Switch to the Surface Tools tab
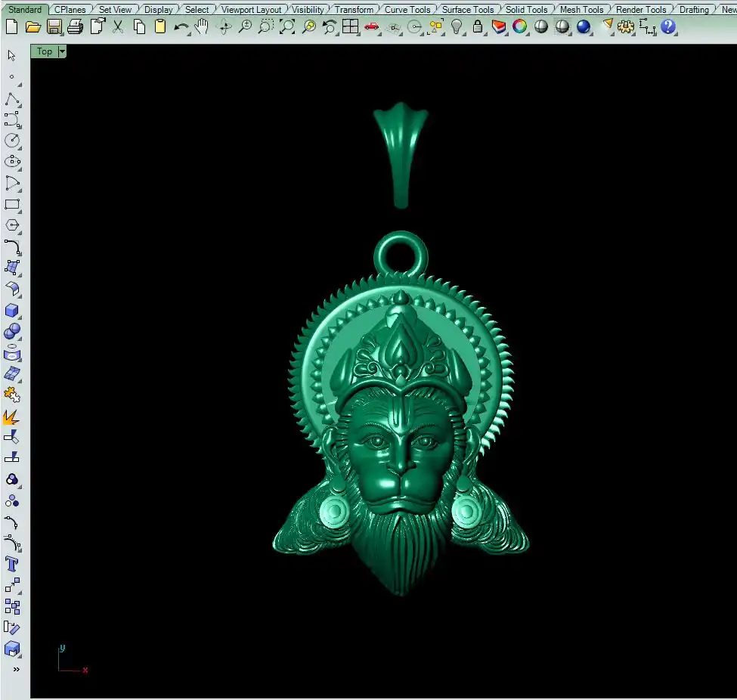Screen dimensions: 737x700 pyautogui.click(x=468, y=10)
